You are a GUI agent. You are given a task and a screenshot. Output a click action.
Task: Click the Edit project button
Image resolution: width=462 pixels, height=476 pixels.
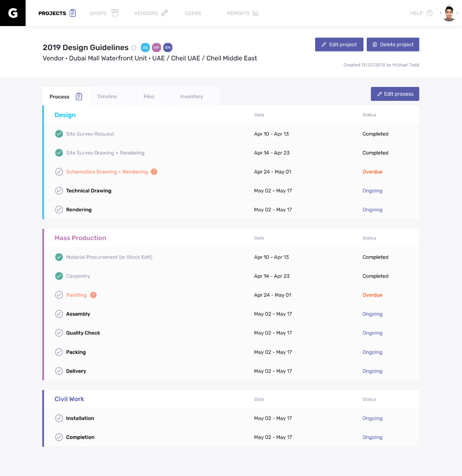coord(339,45)
